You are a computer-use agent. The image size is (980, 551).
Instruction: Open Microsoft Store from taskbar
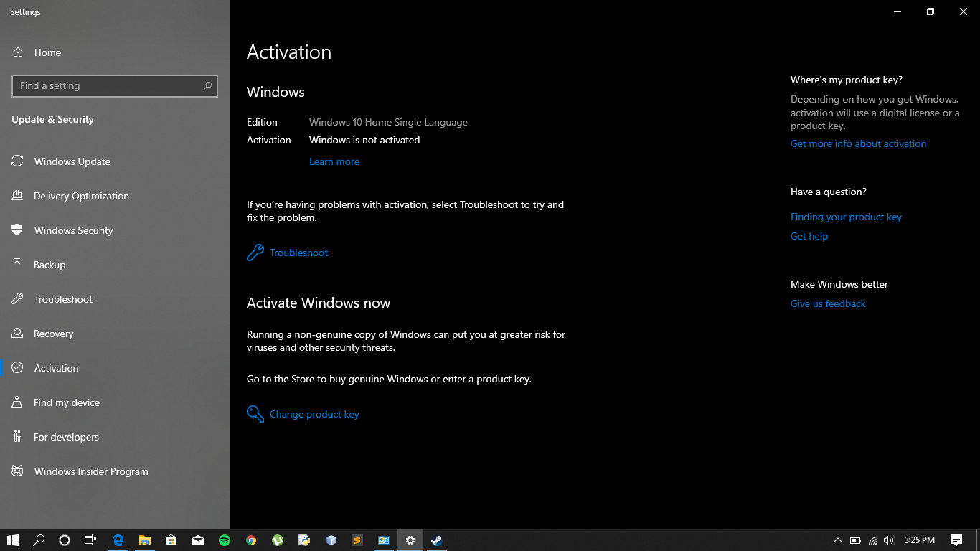click(x=171, y=540)
